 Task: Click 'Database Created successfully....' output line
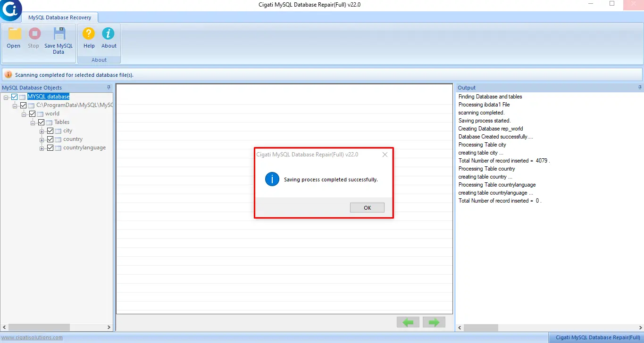(496, 137)
